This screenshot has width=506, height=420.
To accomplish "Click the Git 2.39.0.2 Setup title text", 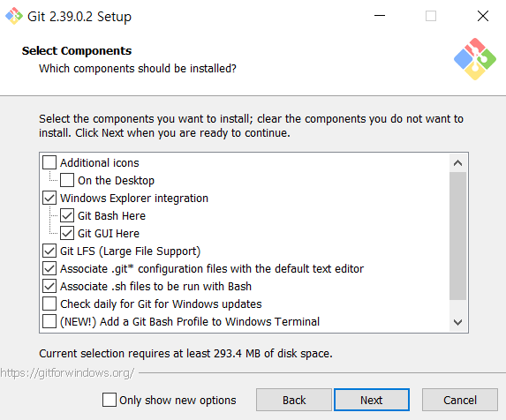I will click(79, 17).
